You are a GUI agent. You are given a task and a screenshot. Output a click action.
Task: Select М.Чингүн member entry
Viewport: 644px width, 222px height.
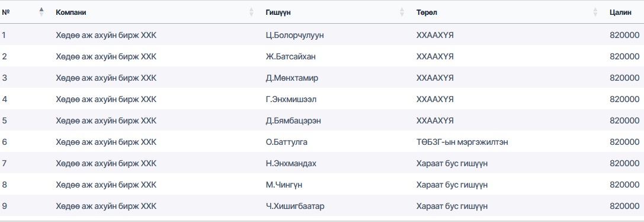point(284,185)
